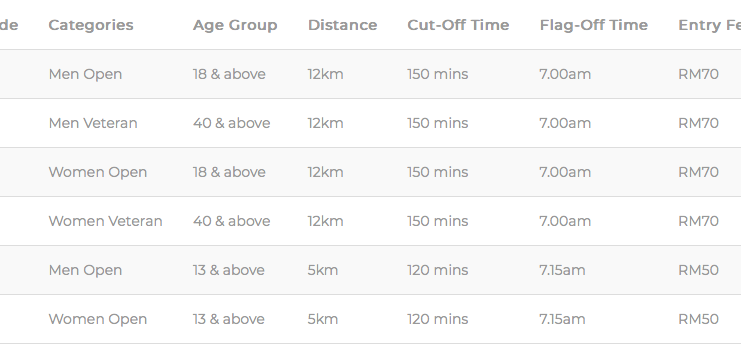Click RM70 fee in Men Veteran row
This screenshot has height=360, width=741.
point(698,123)
